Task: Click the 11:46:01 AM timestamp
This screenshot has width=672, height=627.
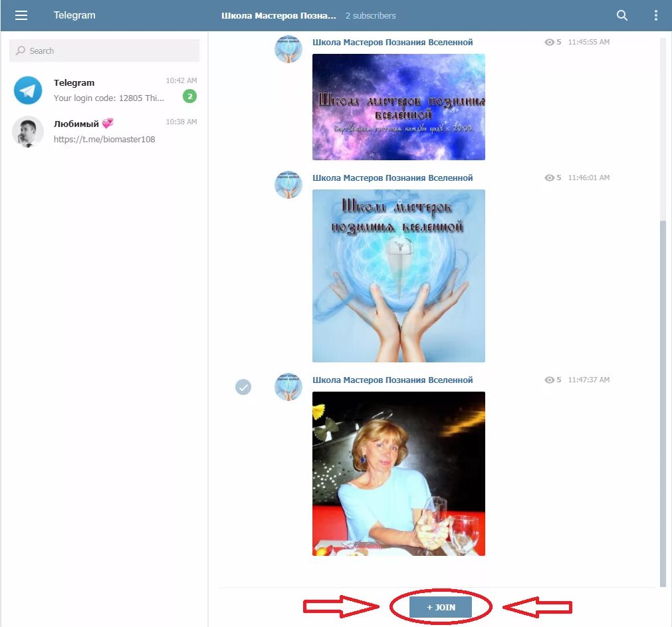Action: coord(589,178)
